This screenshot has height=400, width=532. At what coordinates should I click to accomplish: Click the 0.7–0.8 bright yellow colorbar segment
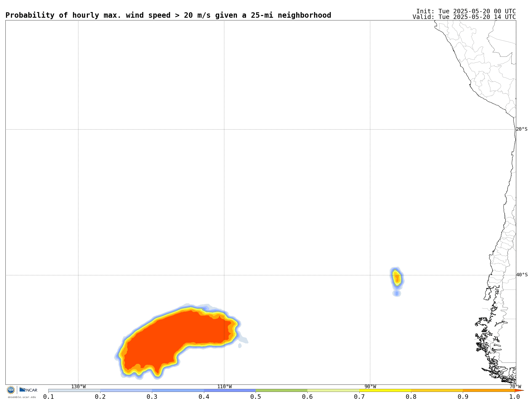(x=385, y=390)
